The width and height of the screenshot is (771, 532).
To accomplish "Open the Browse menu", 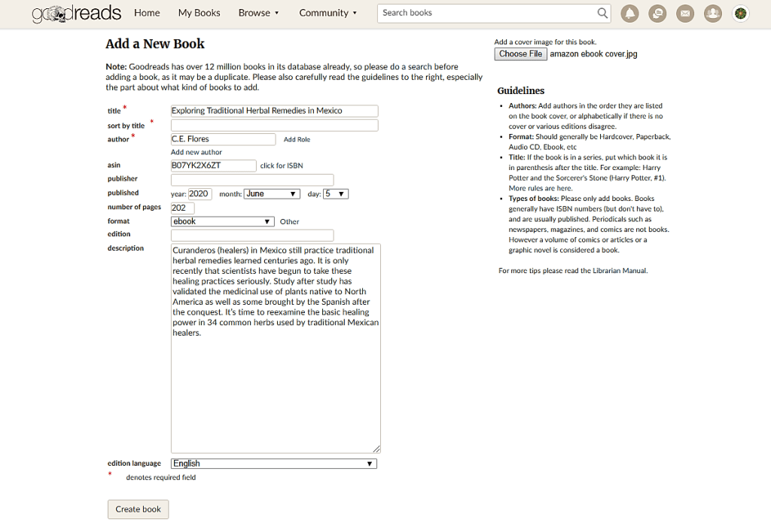I will tap(258, 13).
